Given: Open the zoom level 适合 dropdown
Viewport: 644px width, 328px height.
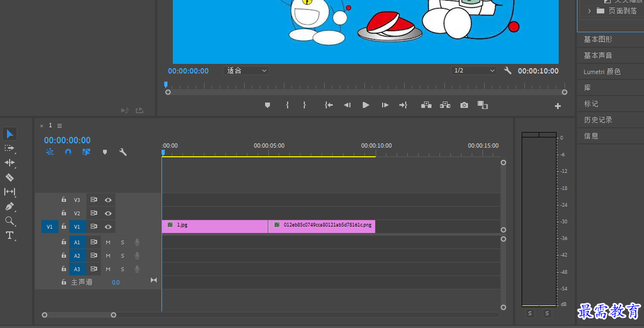Looking at the screenshot, I should 246,70.
